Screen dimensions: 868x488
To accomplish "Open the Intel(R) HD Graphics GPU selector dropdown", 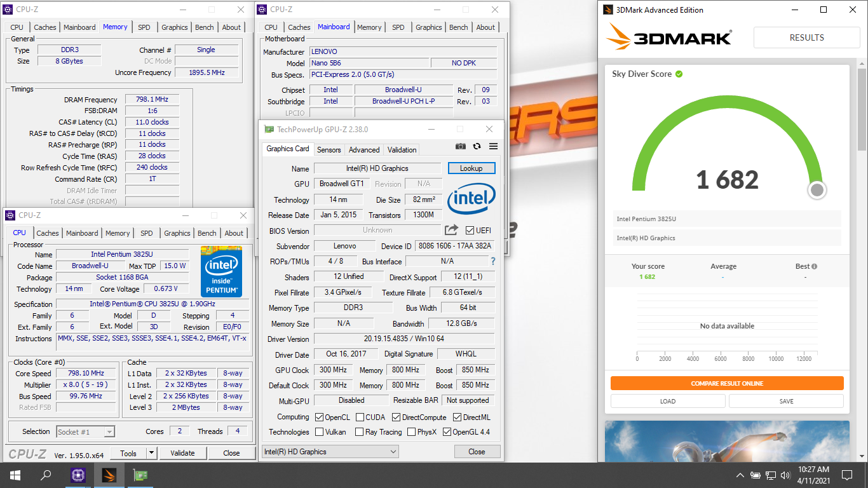I will 330,452.
